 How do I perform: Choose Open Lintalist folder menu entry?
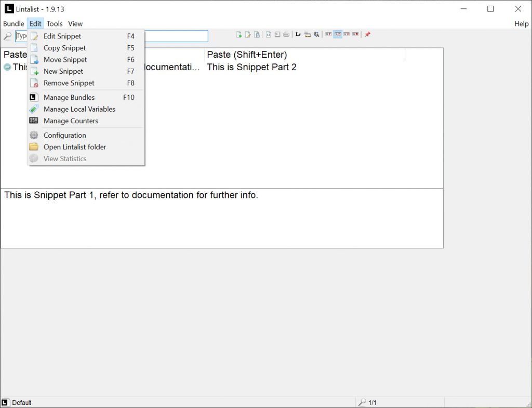(86, 147)
